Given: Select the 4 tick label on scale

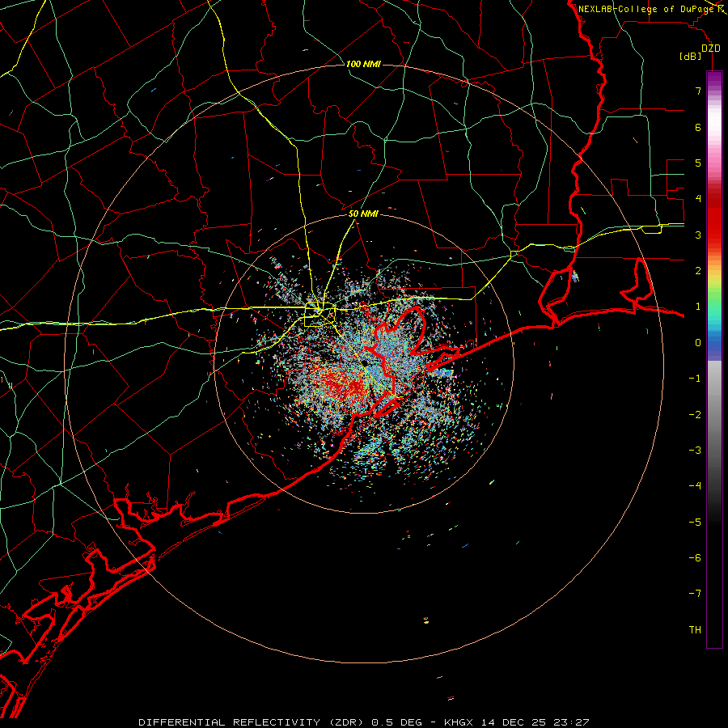Looking at the screenshot, I should tap(698, 199).
